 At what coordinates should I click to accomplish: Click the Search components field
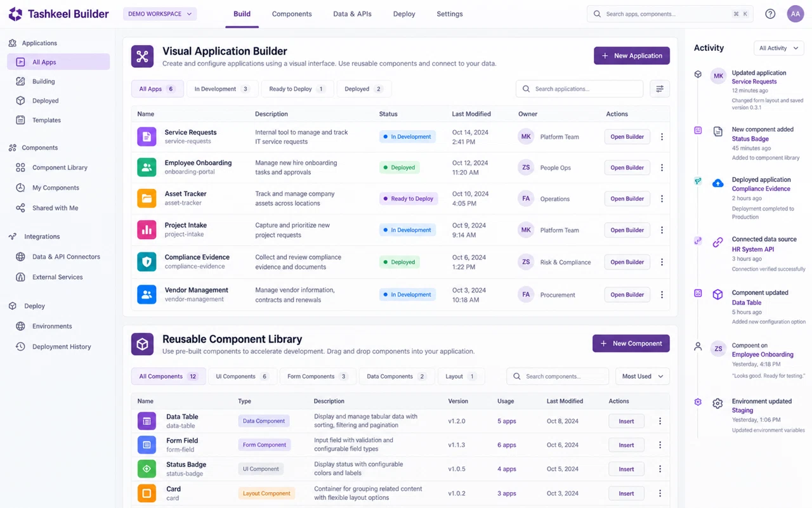click(x=558, y=377)
